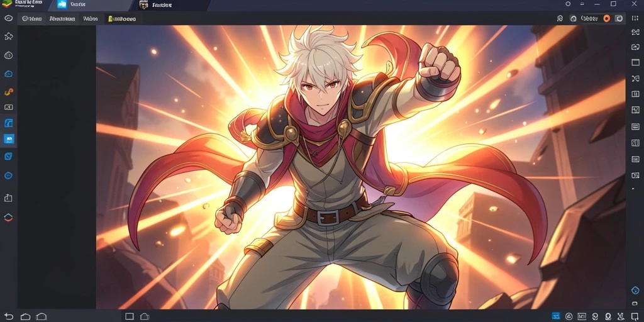Viewport: 644px width, 322px height.
Task: Click the blue hexagon settings icon in right sidebar
Action: (635, 291)
